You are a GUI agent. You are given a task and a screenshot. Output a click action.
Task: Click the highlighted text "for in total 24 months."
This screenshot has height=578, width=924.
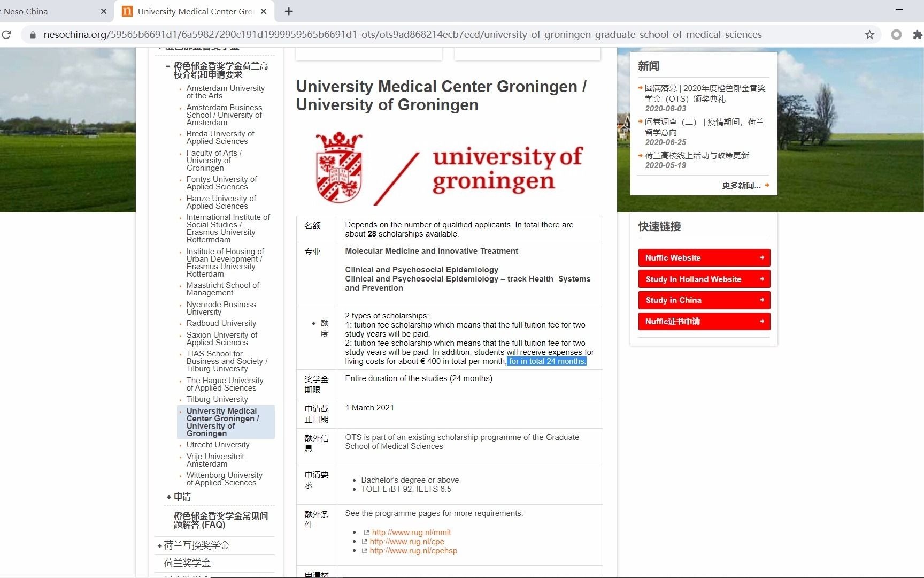pos(546,361)
